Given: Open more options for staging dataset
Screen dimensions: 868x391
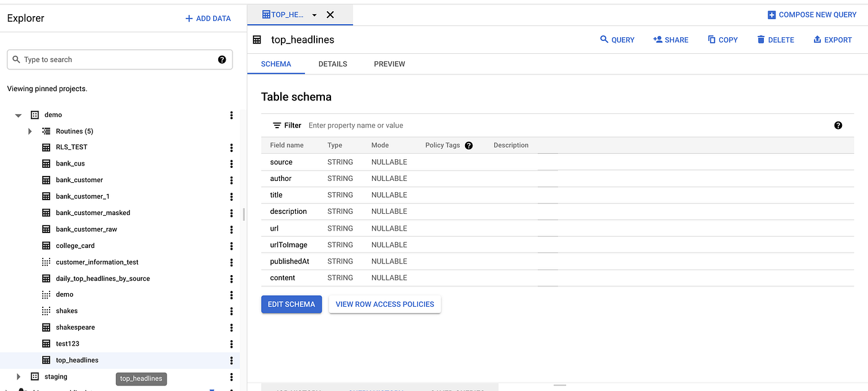Looking at the screenshot, I should pos(231,377).
